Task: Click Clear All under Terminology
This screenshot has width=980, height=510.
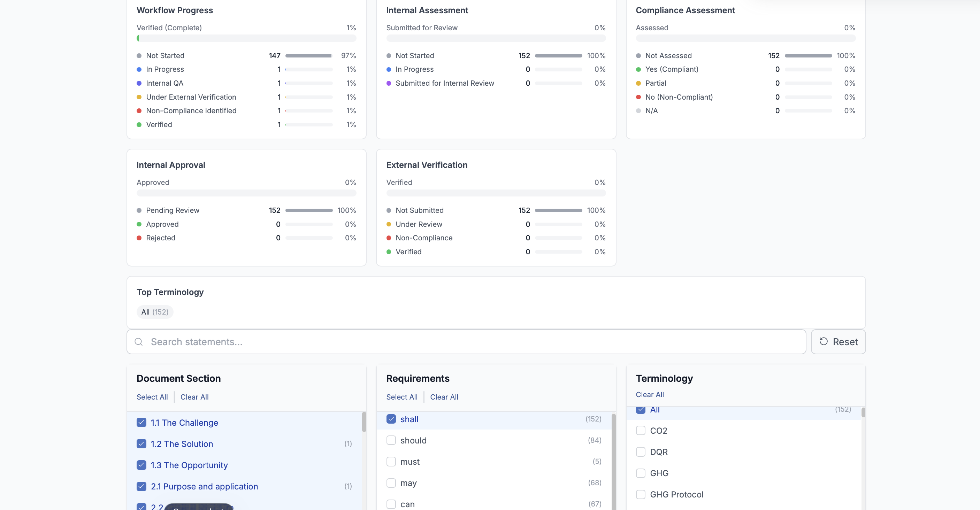Action: (x=650, y=394)
